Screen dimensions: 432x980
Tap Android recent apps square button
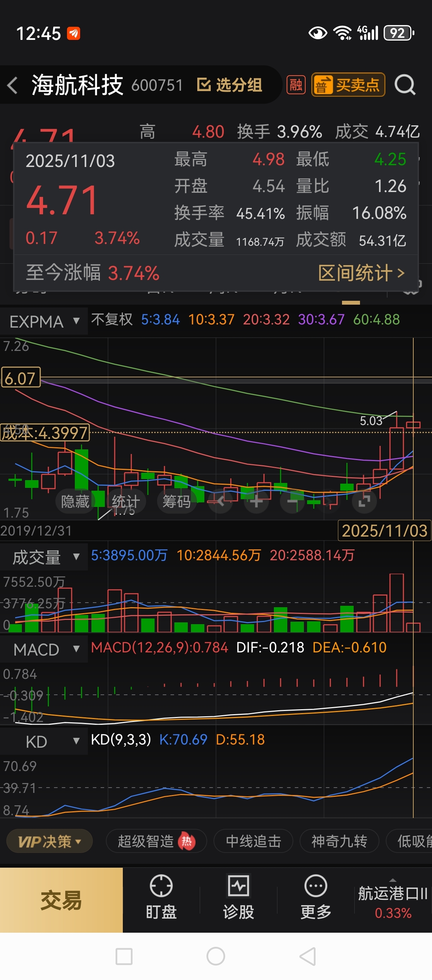point(124,956)
